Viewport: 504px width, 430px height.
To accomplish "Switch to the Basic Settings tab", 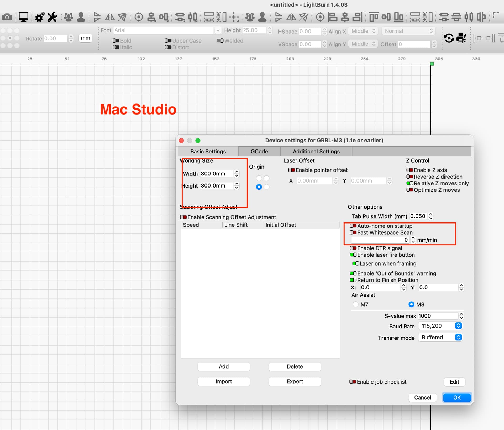I will (x=208, y=151).
